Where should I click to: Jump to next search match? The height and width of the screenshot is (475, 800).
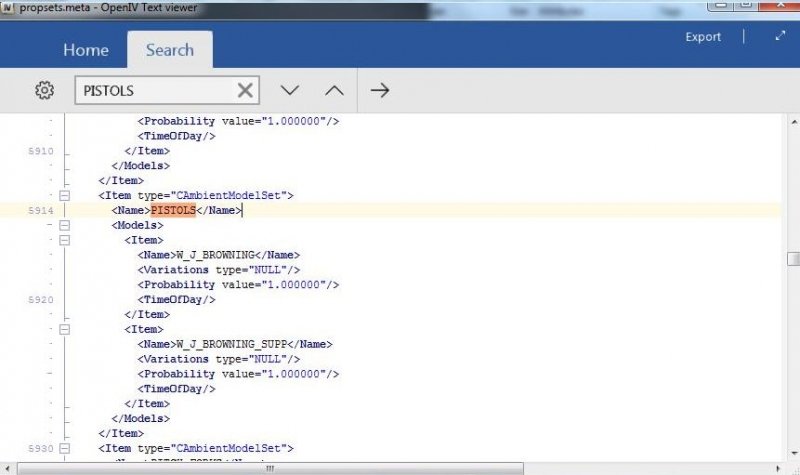point(290,90)
